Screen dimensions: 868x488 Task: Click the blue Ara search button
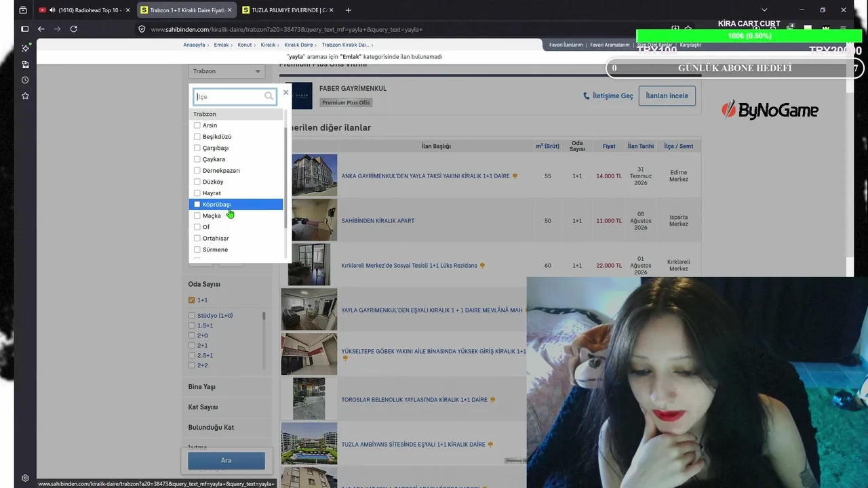tap(226, 461)
